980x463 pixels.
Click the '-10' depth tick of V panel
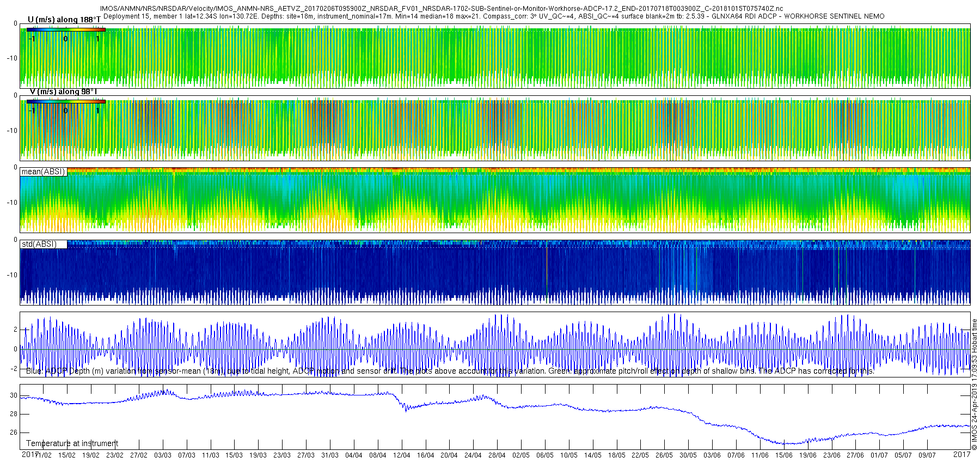tap(12, 131)
